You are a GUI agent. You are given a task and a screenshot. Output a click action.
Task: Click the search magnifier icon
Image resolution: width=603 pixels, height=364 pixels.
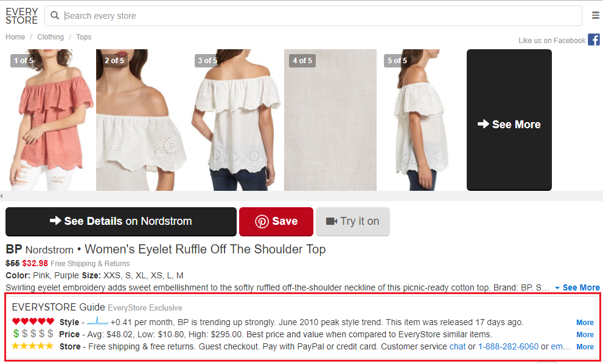pos(55,15)
